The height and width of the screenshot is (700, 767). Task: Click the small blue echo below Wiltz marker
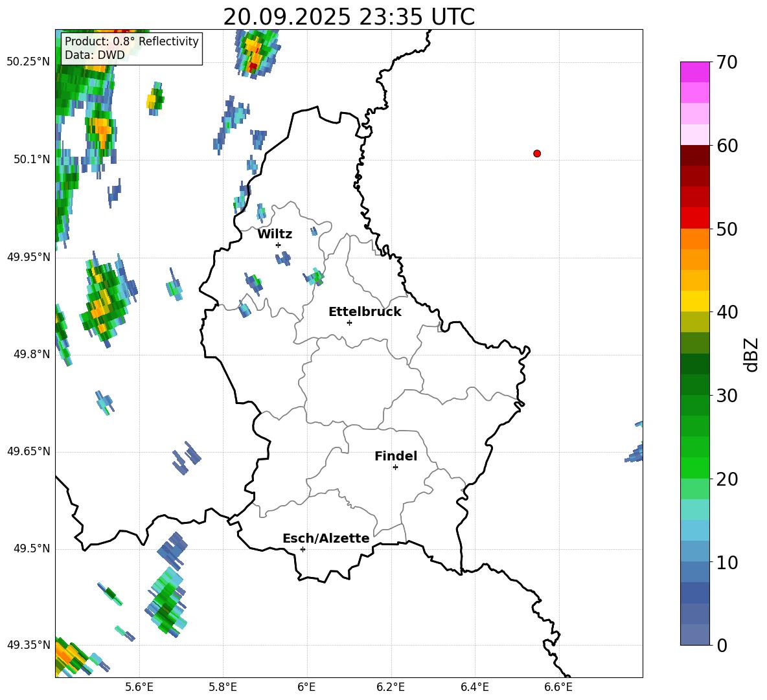[x=283, y=258]
